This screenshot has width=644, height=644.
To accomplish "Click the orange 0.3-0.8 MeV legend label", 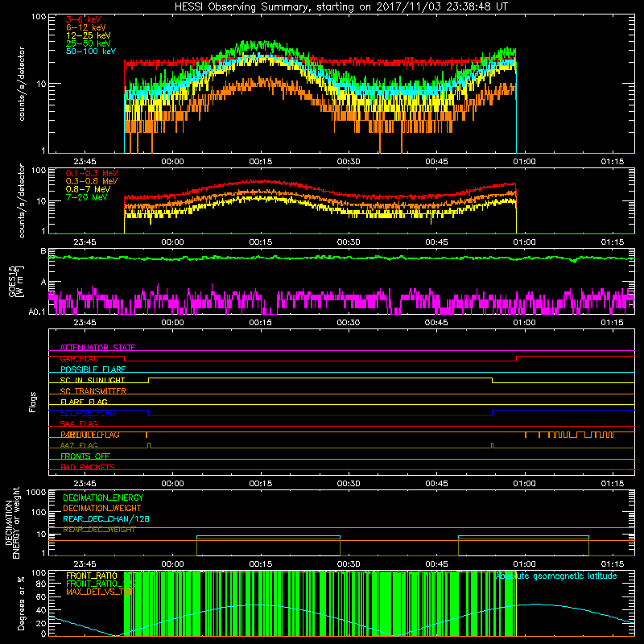I will click(92, 181).
